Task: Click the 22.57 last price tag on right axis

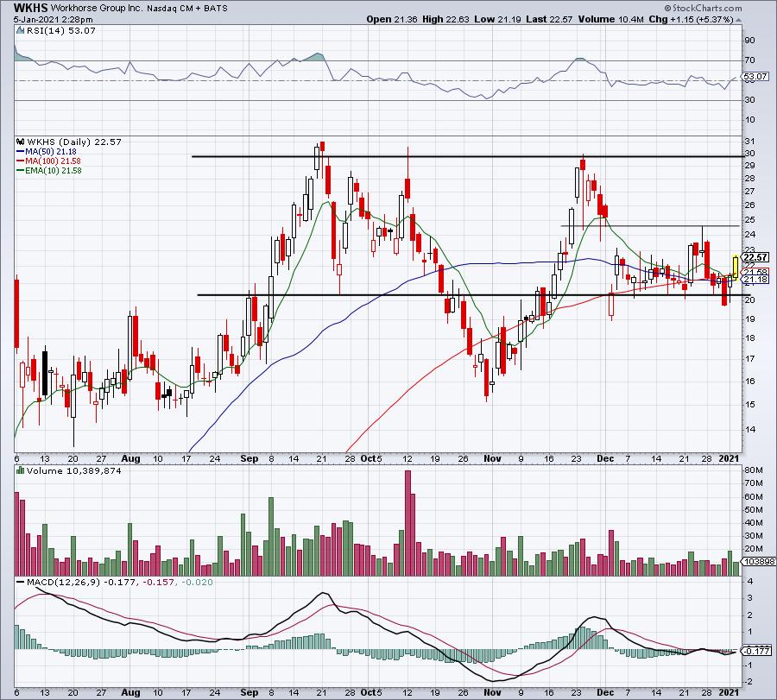Action: (755, 257)
